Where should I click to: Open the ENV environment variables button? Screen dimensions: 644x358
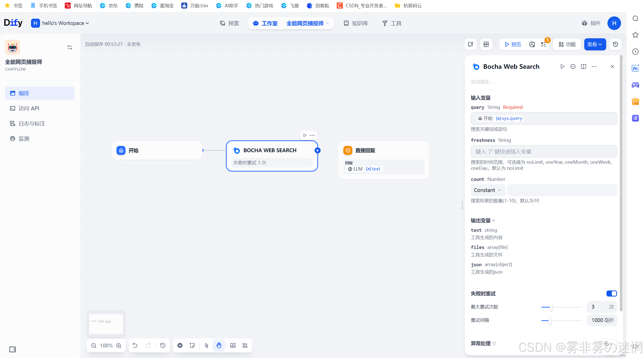point(486,44)
